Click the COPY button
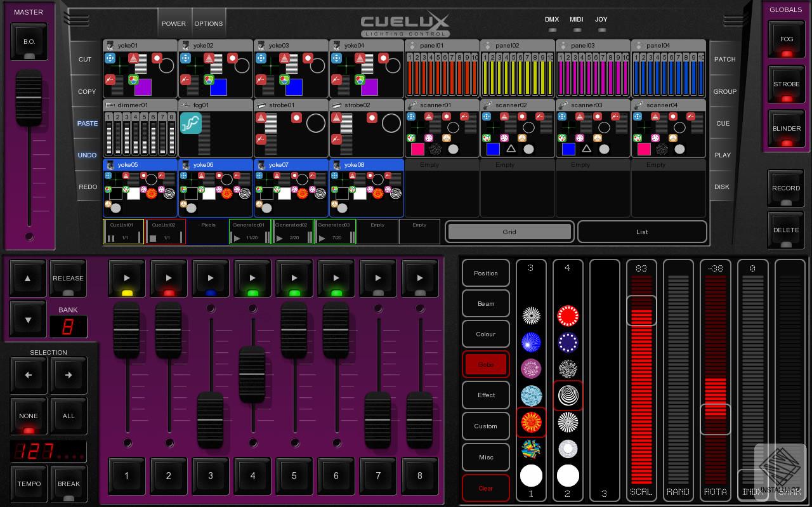The height and width of the screenshot is (507, 812). click(x=87, y=92)
